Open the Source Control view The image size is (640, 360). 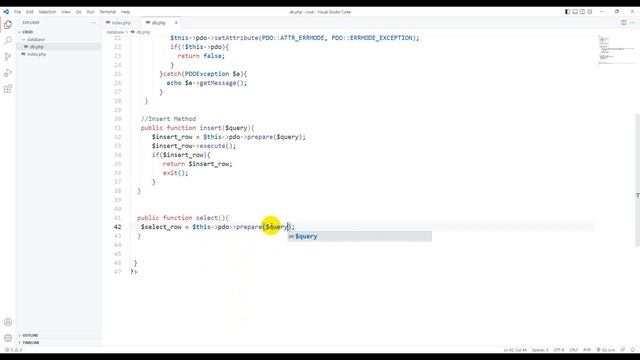coord(8,57)
